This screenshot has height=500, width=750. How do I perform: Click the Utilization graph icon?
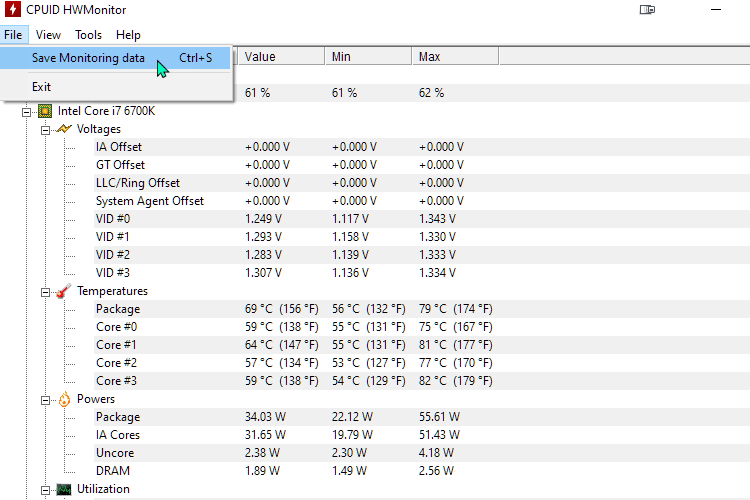click(64, 489)
